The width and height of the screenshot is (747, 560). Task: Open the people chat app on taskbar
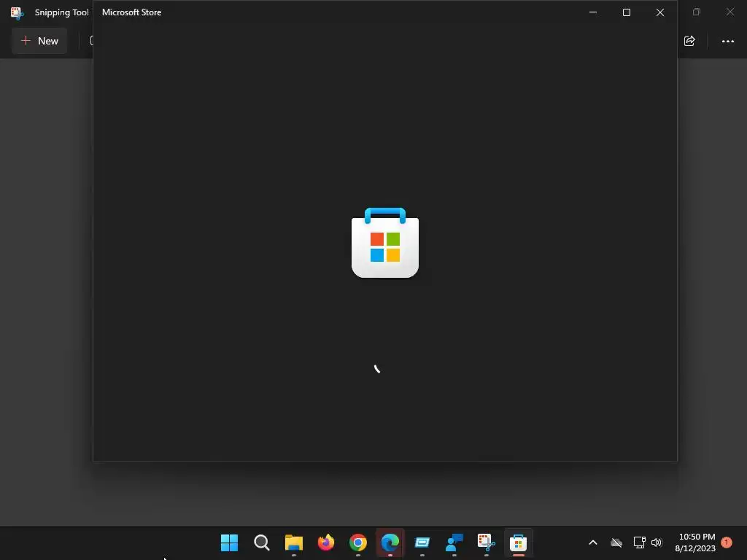[454, 542]
